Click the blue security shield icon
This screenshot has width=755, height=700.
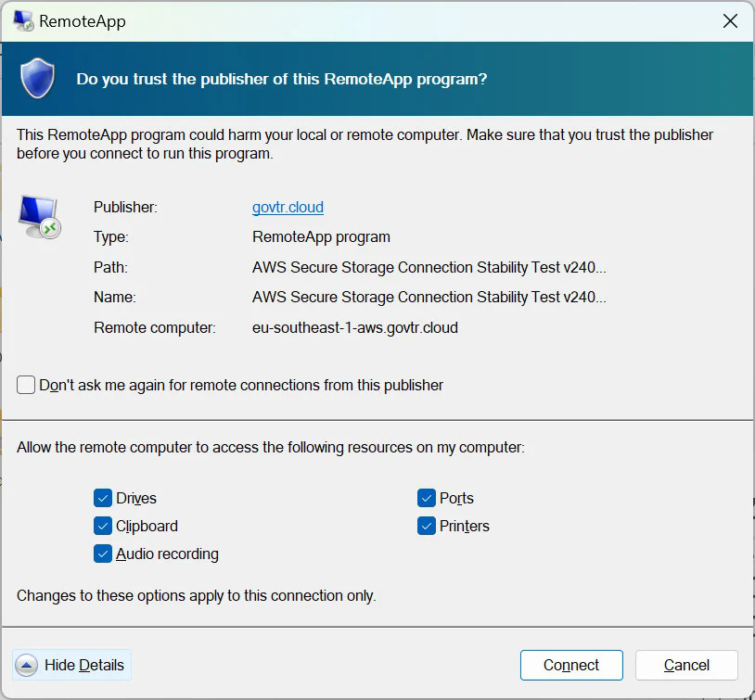click(37, 79)
